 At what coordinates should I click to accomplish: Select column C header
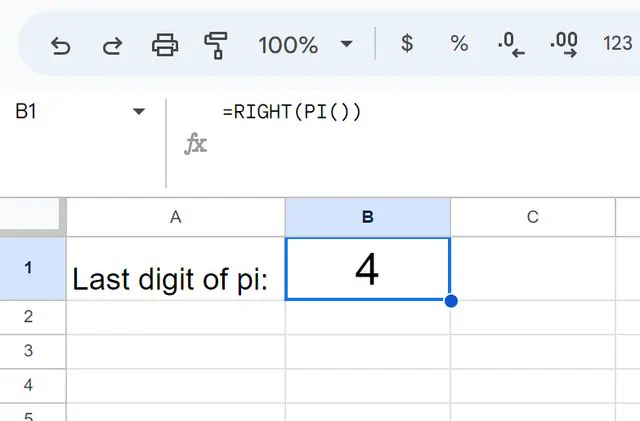533,217
